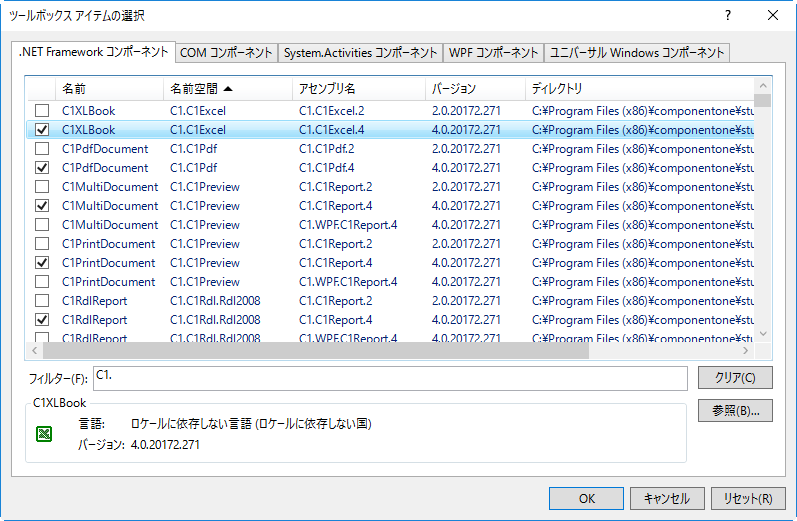Screen dimensions: 797x521
Task: Click the list scroll-up arrow
Action: (762, 85)
